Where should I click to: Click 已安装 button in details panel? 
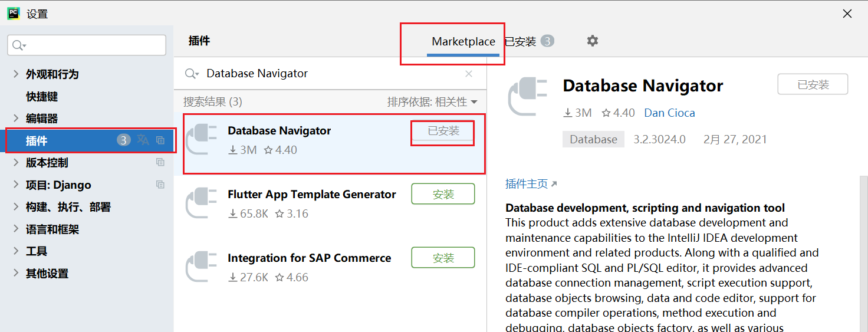pos(813,84)
